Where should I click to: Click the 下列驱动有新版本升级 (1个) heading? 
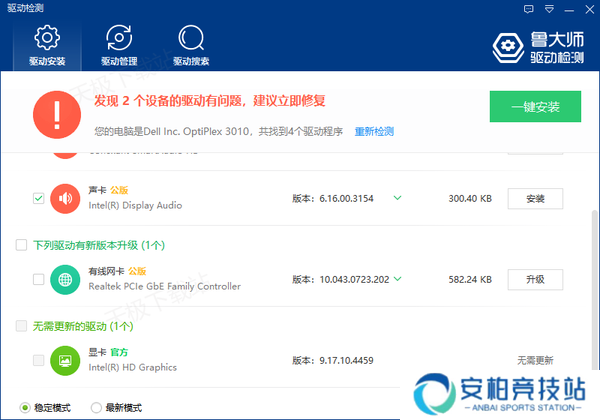(x=99, y=245)
